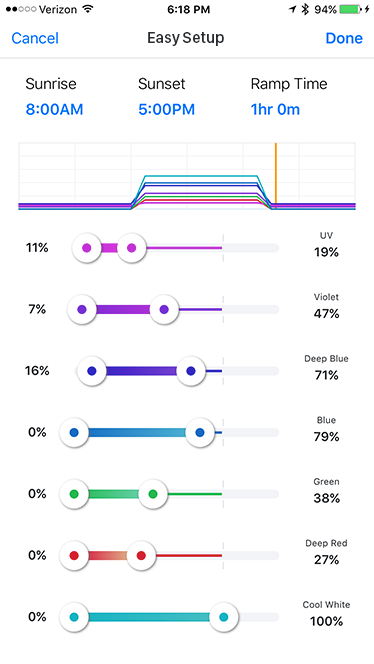Tap the Blue slider right handle
The width and height of the screenshot is (374, 664).
tap(200, 433)
